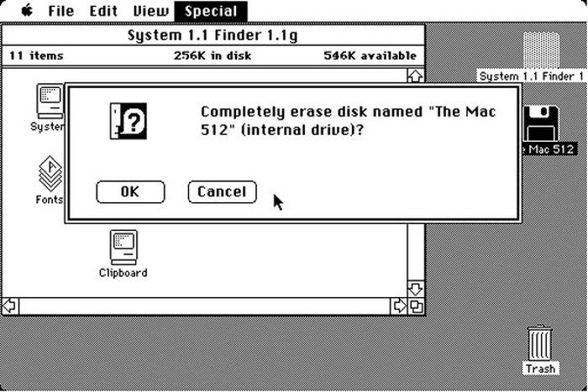Click The Mac 512 floppy disk icon
The height and width of the screenshot is (392, 588).
(x=541, y=123)
